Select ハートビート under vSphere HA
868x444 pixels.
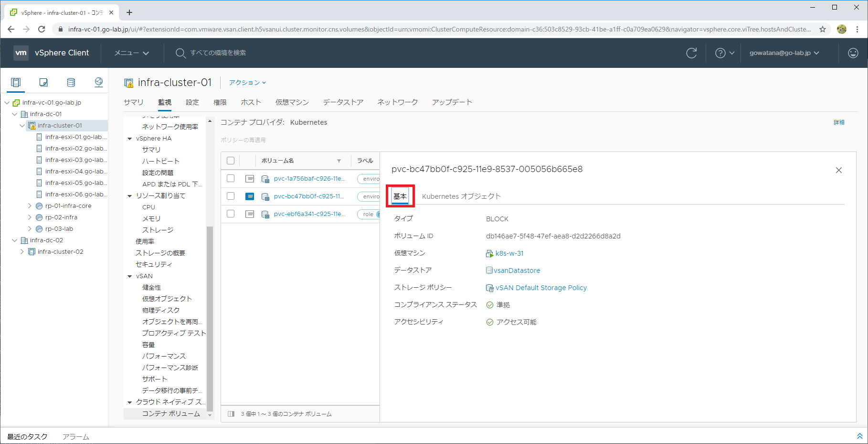tap(161, 162)
